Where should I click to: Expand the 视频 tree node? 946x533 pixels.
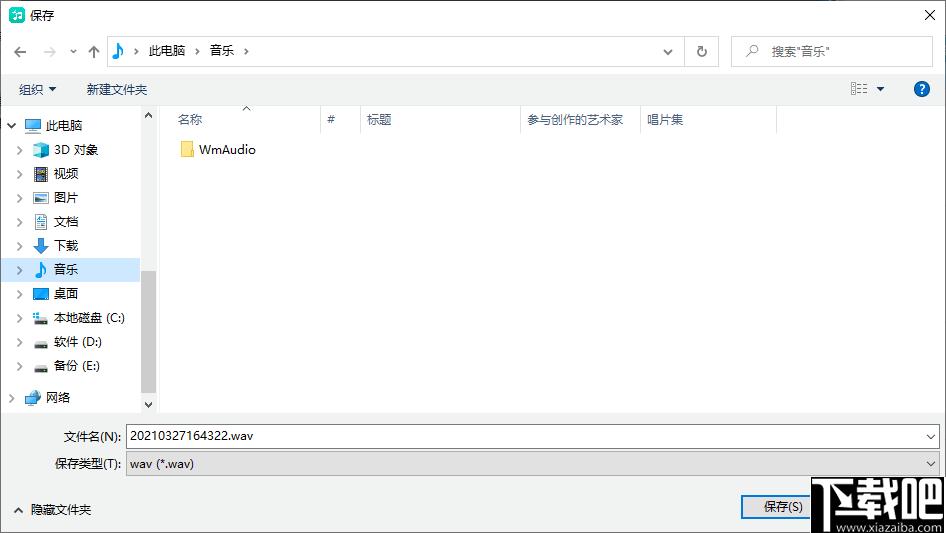tap(19, 174)
